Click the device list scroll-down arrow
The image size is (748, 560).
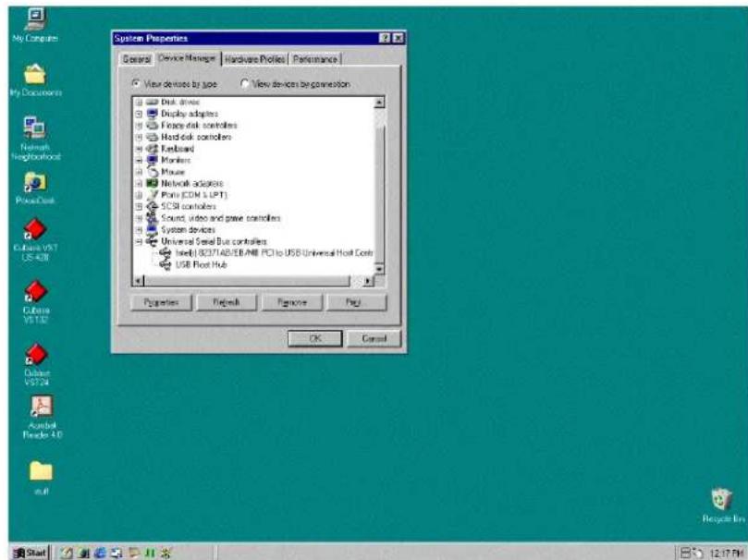tap(379, 269)
